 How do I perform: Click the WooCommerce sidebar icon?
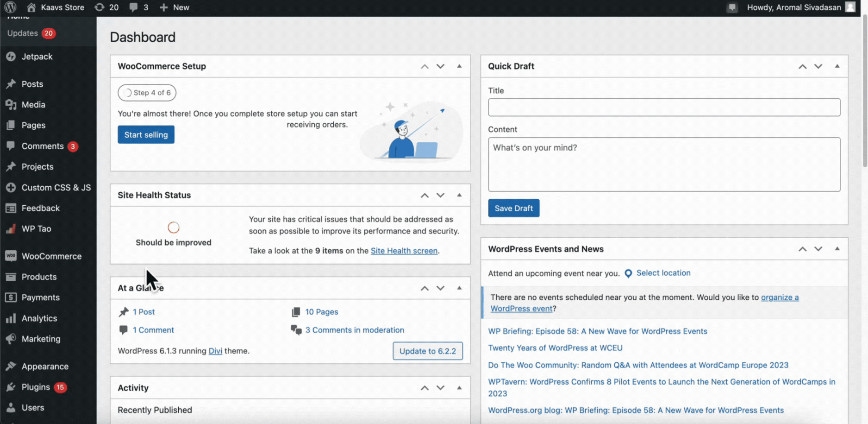[x=11, y=256]
